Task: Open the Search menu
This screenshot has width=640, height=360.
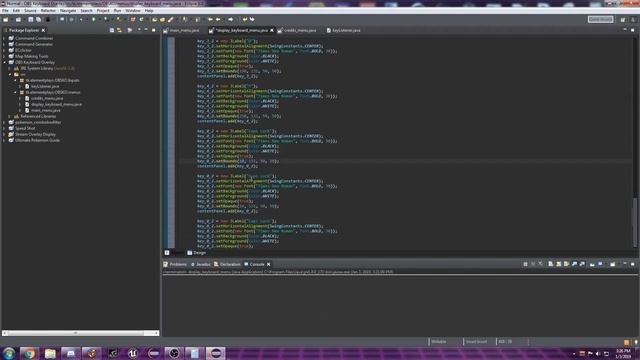Action: click(87, 11)
